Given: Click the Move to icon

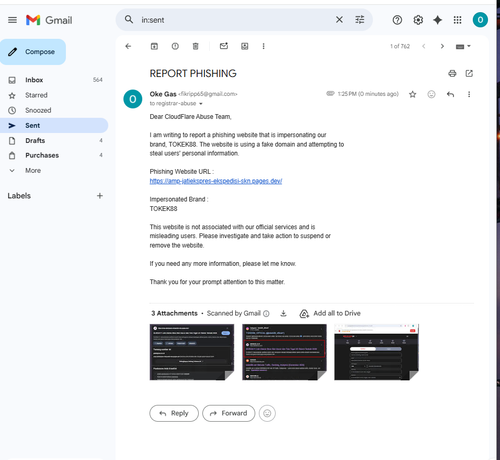Looking at the screenshot, I should click(x=244, y=46).
